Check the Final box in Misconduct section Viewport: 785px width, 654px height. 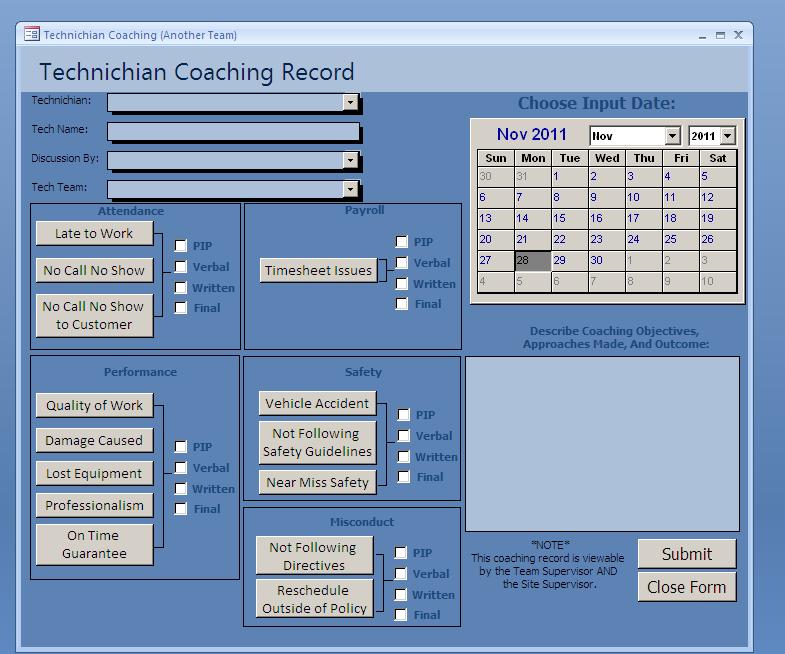(x=401, y=615)
